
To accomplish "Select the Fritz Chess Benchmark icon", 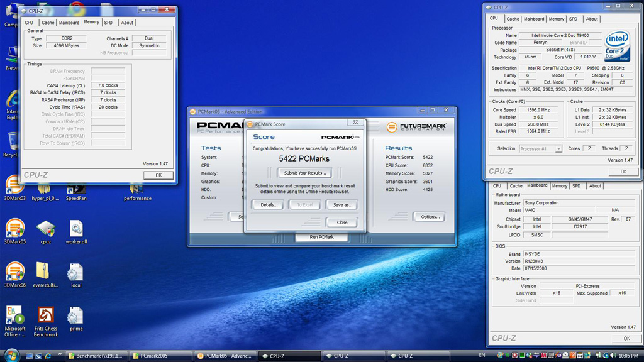I will click(45, 321).
